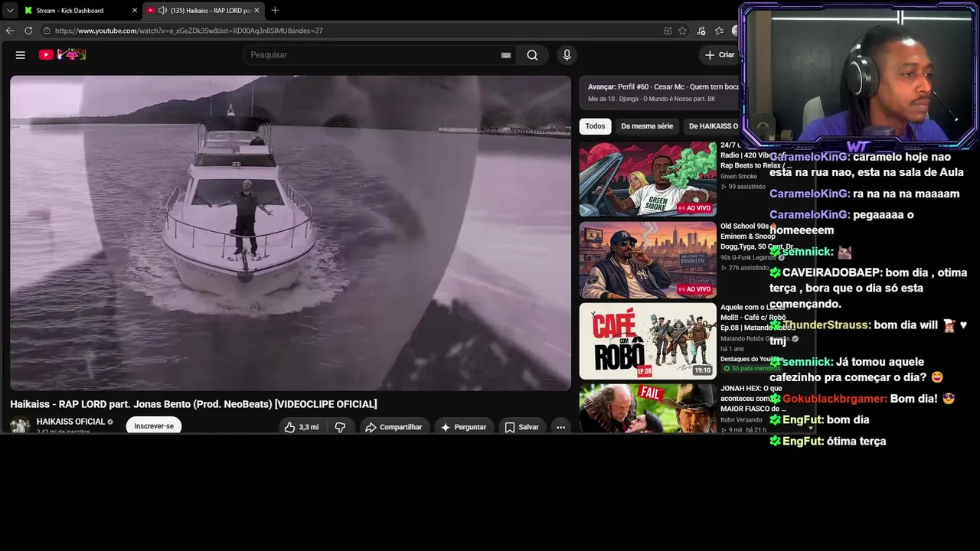Open the 'Avançar: Perfil #60 - Cesar Mc' playlist header
This screenshot has width=980, height=551.
point(663,87)
